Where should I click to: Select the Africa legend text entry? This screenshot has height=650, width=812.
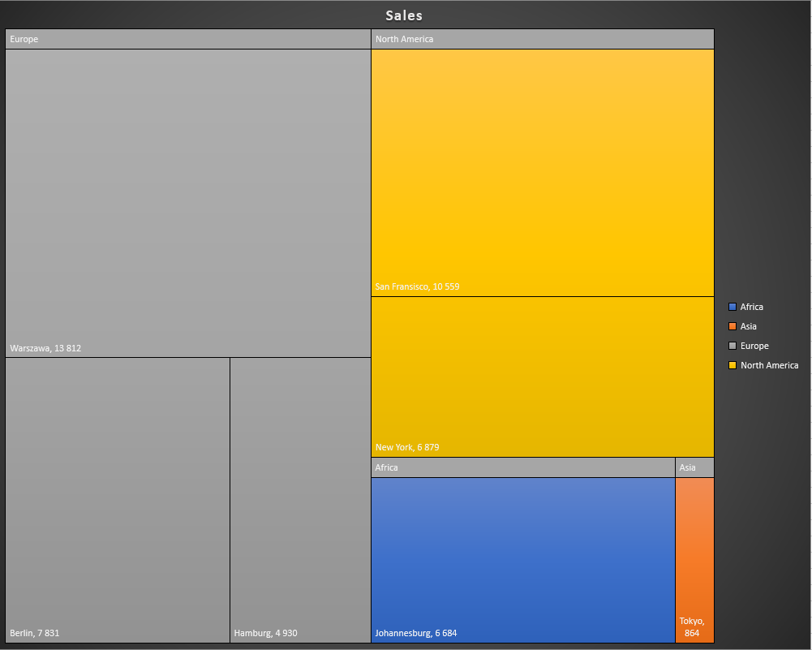(x=752, y=307)
